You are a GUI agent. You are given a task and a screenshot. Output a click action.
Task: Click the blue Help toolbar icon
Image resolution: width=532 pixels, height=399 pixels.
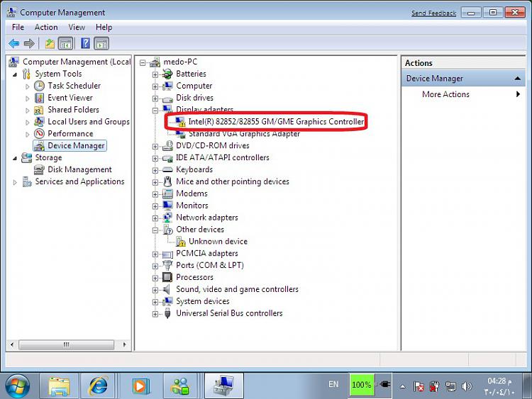tap(86, 43)
